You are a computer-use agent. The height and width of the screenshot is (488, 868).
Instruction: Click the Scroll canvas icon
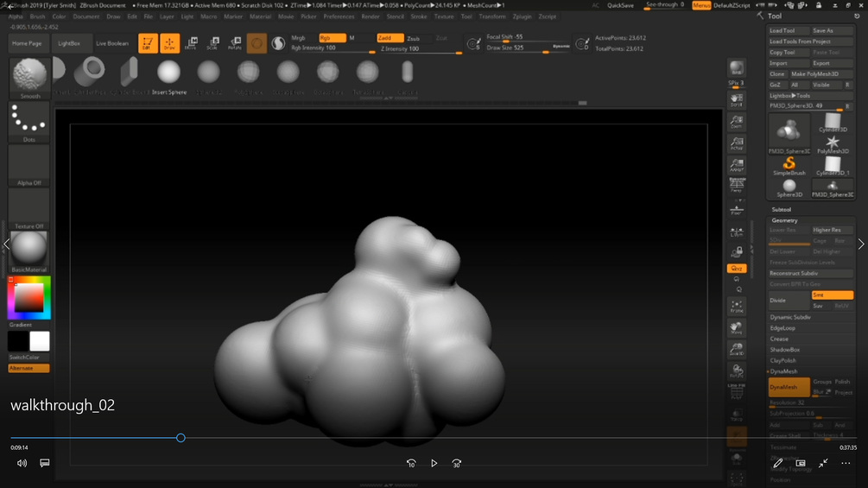pos(736,100)
